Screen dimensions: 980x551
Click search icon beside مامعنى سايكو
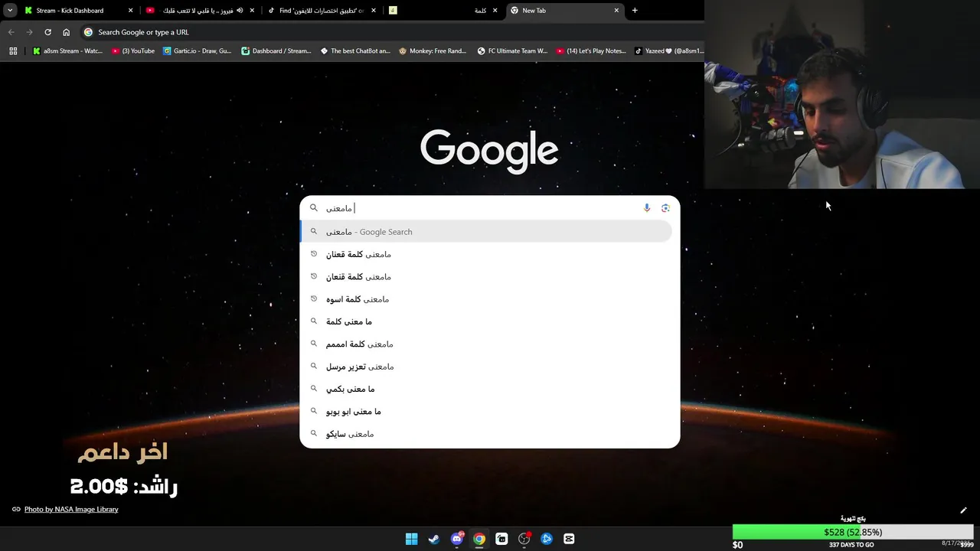313,434
